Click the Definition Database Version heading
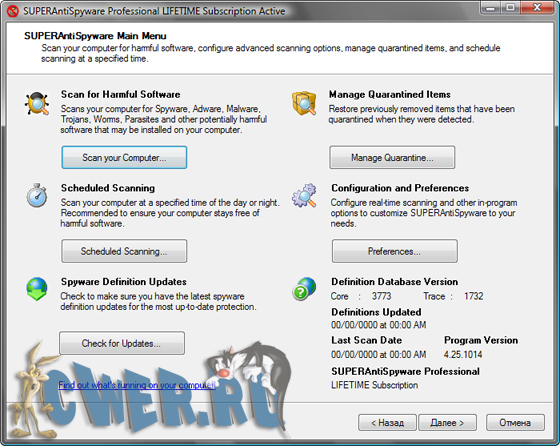The width and height of the screenshot is (560, 446). pos(395,282)
